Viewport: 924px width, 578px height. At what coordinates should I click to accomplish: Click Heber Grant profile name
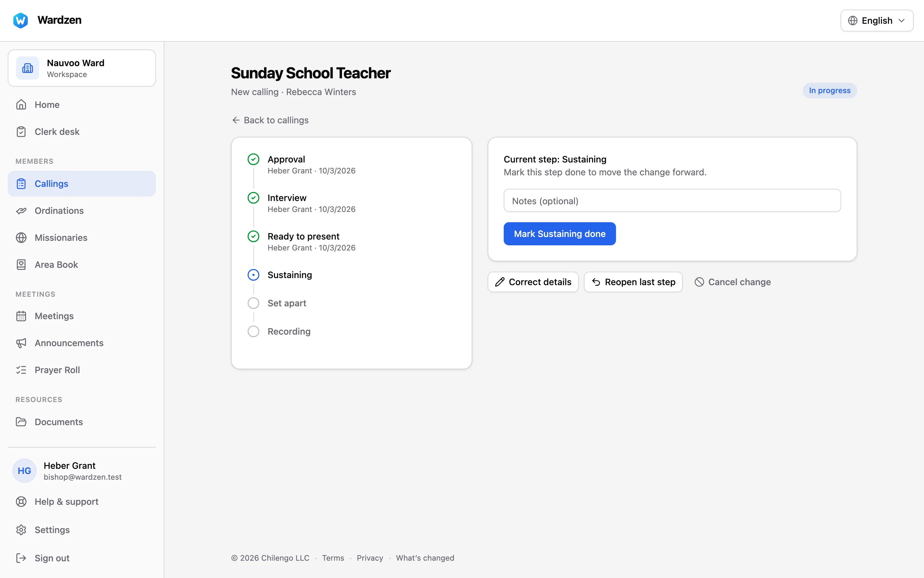[70, 465]
